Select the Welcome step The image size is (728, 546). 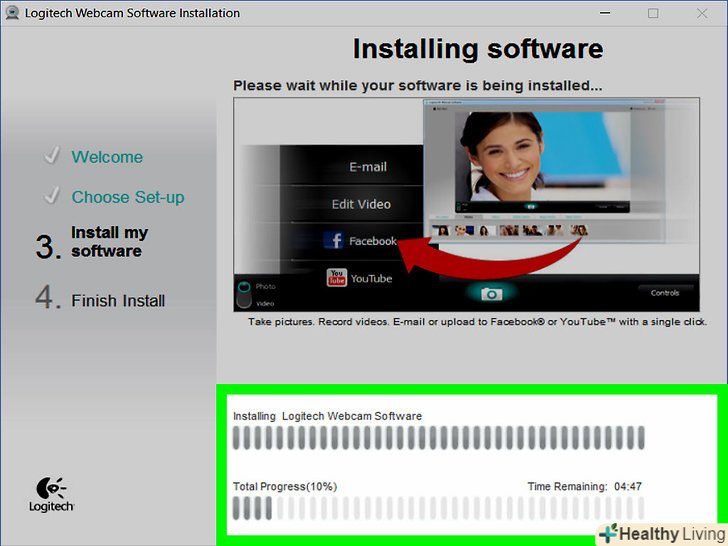click(x=107, y=157)
